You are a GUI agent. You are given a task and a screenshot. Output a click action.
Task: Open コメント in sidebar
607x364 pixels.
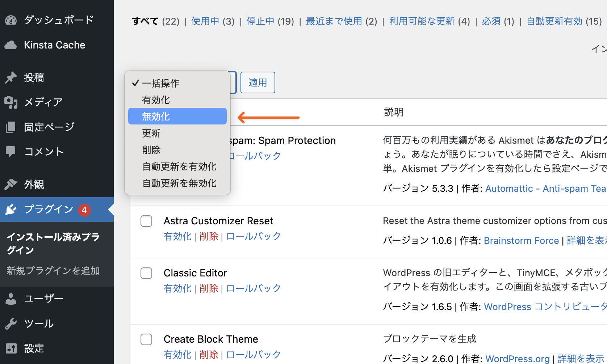(x=57, y=152)
